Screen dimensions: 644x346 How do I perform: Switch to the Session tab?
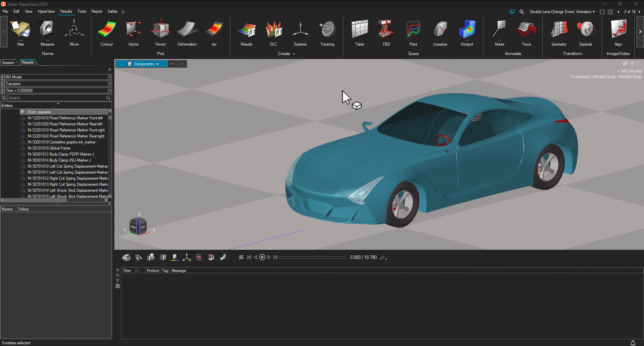click(x=8, y=63)
